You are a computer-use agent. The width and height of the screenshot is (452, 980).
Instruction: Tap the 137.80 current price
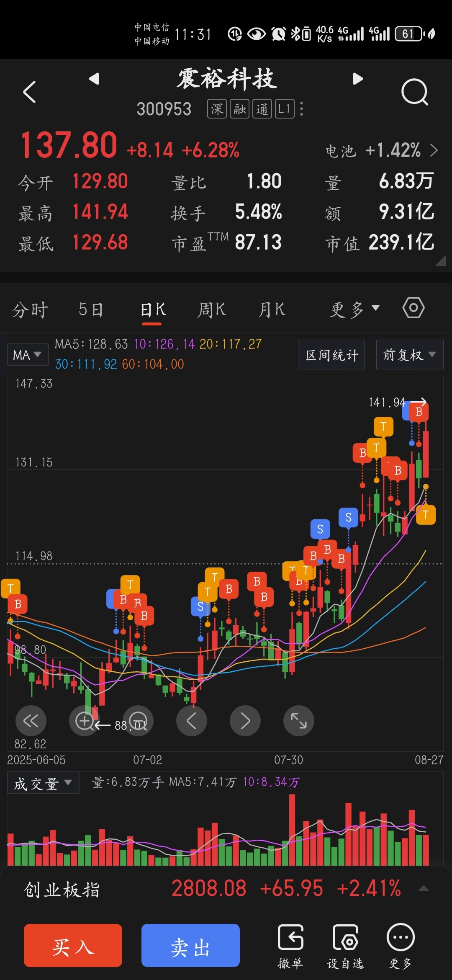coord(69,145)
